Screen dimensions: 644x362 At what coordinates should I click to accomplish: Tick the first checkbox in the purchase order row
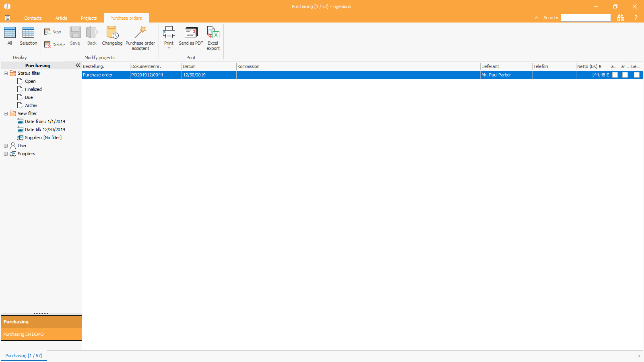615,75
